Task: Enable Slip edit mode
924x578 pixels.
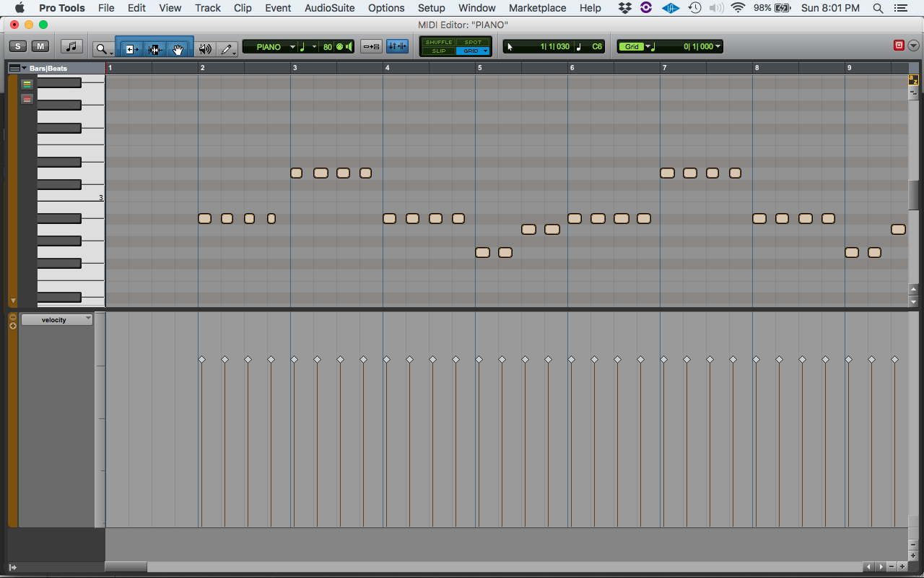Action: (438, 51)
